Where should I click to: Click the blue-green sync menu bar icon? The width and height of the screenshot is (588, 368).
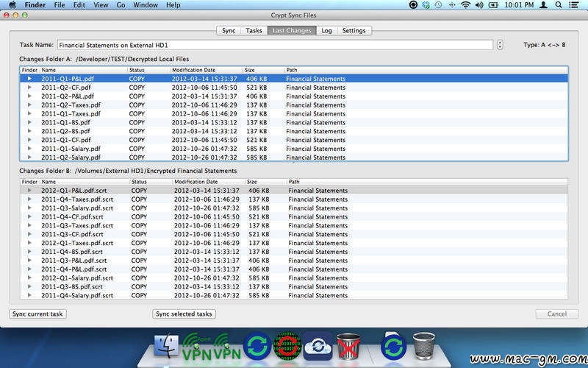click(x=426, y=5)
